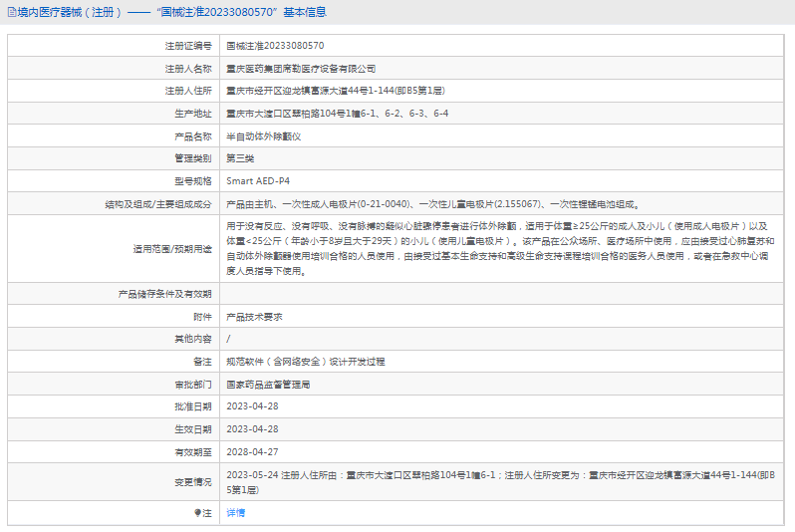Click the 注册人住所 label cell
Screen dimensions: 795x532
[114, 91]
